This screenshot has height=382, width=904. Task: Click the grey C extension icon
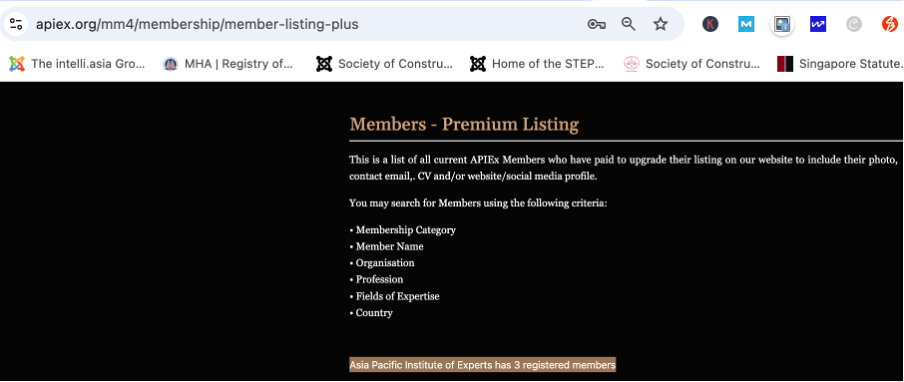pyautogui.click(x=854, y=24)
